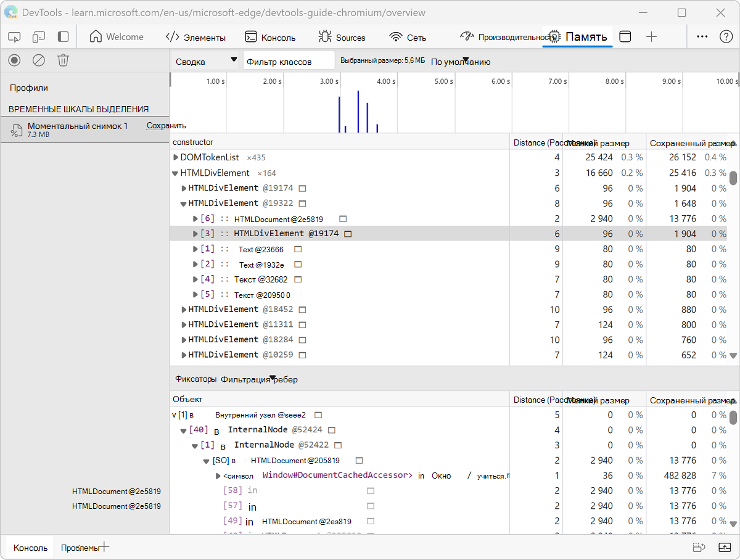Open the Сеть tab
The width and height of the screenshot is (740, 560).
point(408,38)
